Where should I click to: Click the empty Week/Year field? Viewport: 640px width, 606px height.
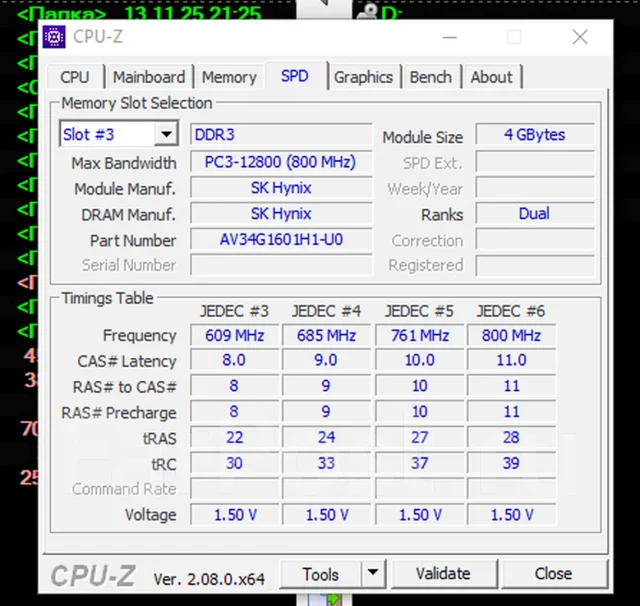[x=535, y=188]
